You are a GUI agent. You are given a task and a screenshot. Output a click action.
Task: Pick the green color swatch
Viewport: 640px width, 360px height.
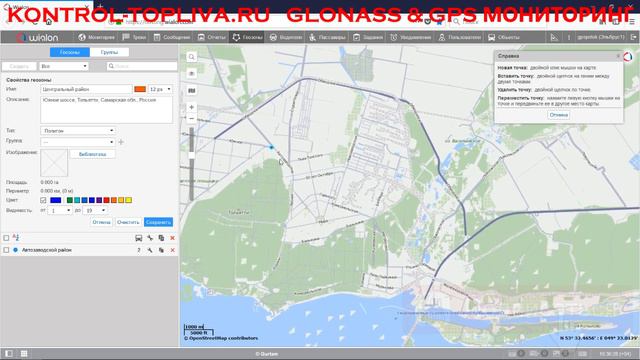coord(70,200)
